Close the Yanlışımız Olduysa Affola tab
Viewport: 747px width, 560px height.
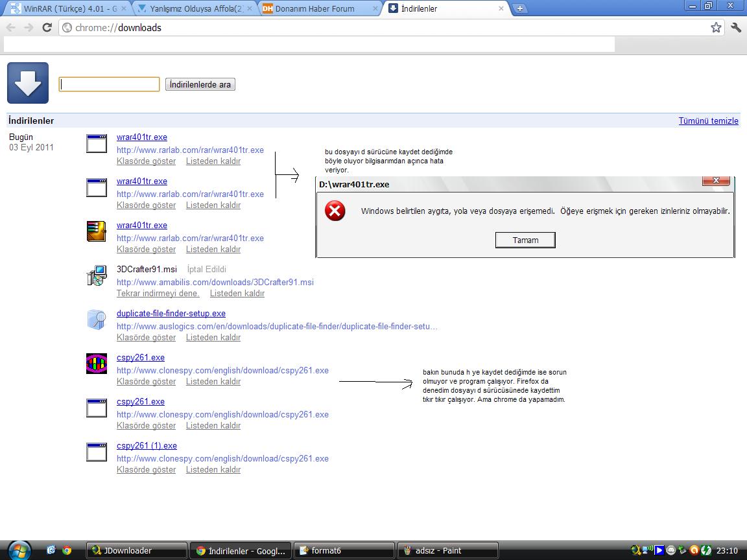[250, 8]
